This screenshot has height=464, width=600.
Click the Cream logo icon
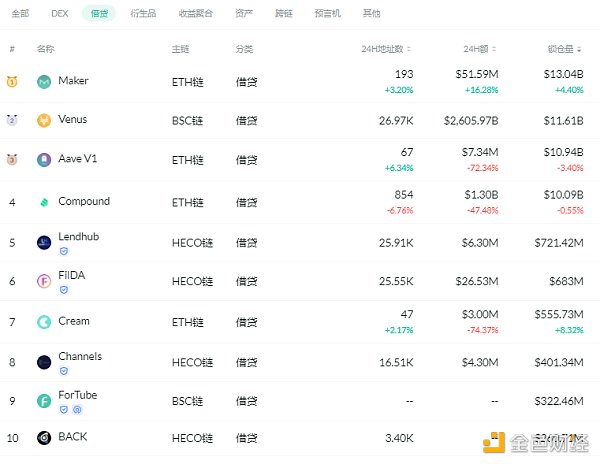point(44,322)
